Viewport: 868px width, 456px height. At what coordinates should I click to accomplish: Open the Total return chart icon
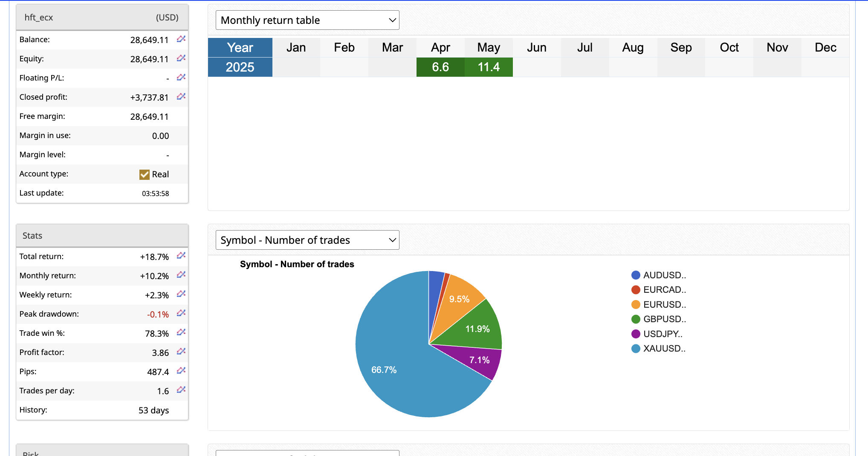(181, 256)
